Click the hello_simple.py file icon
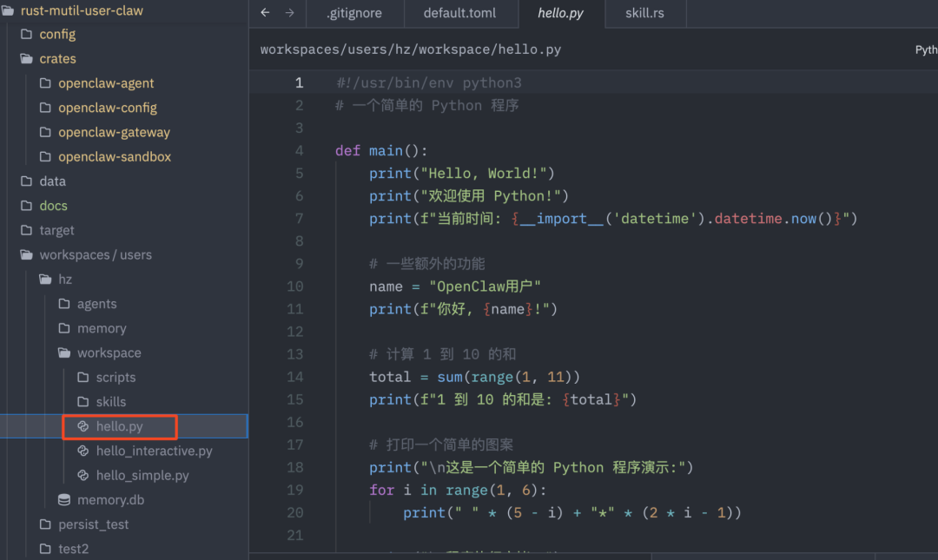The image size is (938, 560). tap(83, 475)
